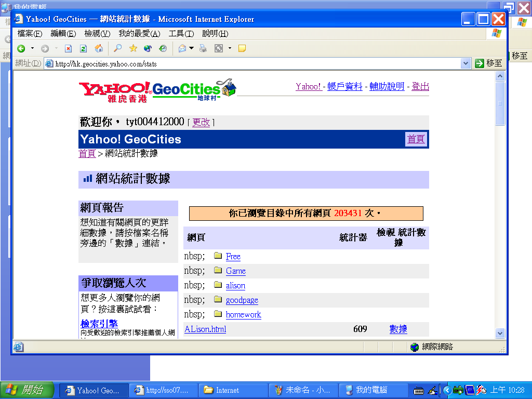Click the 開始 Start button
The image size is (532, 399).
[27, 390]
